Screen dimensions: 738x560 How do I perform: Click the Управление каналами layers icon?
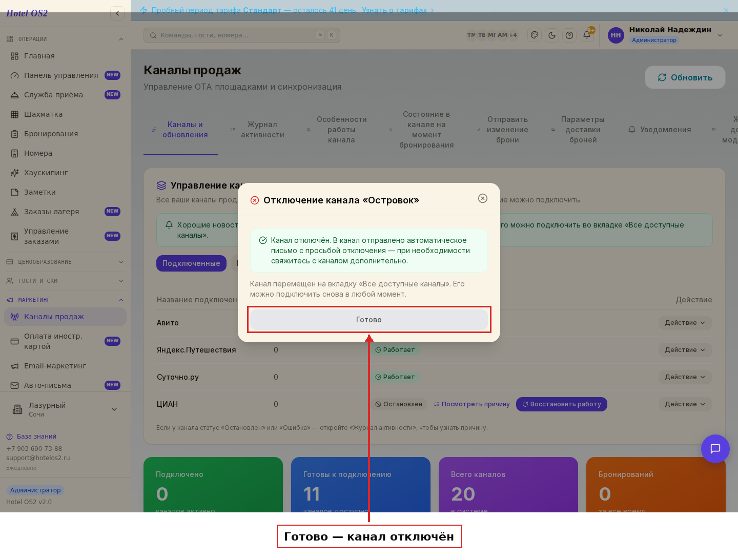tap(161, 185)
